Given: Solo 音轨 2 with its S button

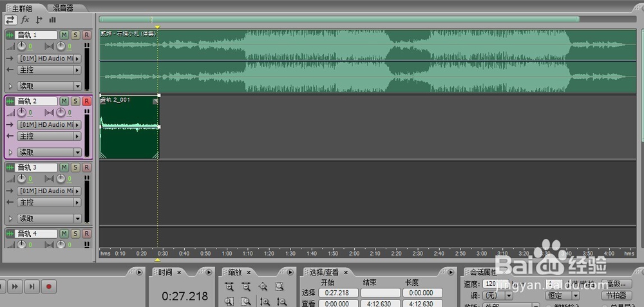Looking at the screenshot, I should coord(75,101).
